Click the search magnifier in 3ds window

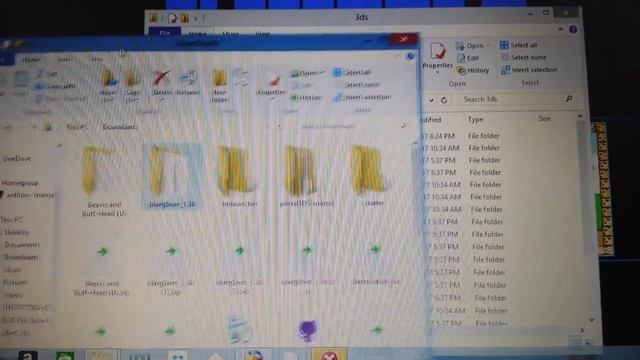point(569,99)
